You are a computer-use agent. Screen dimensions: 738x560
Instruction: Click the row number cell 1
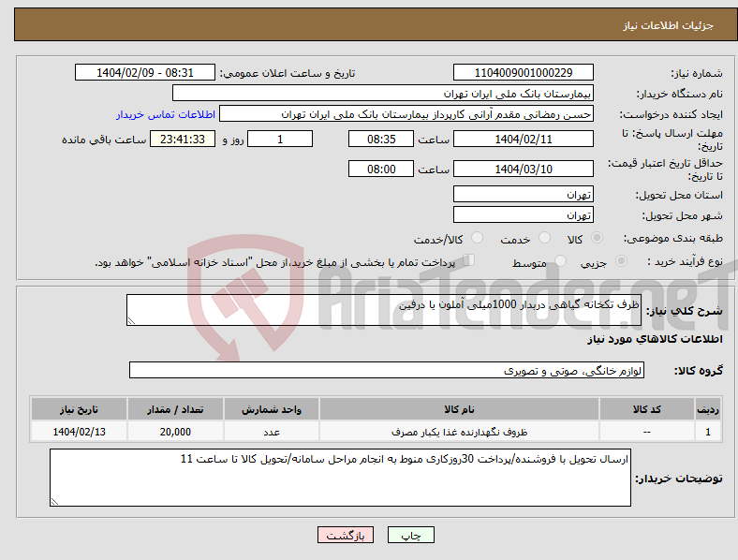[708, 432]
